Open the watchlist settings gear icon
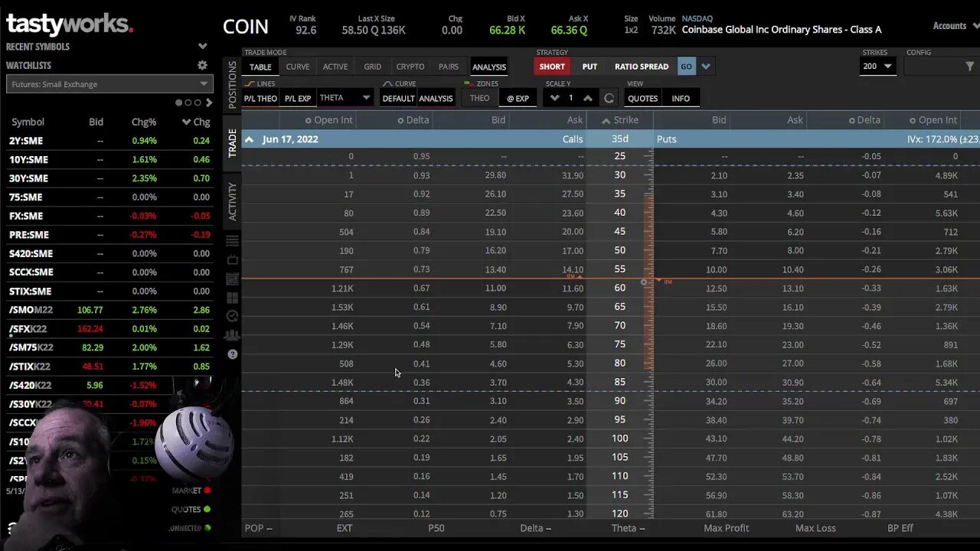The image size is (980, 551). [x=202, y=66]
